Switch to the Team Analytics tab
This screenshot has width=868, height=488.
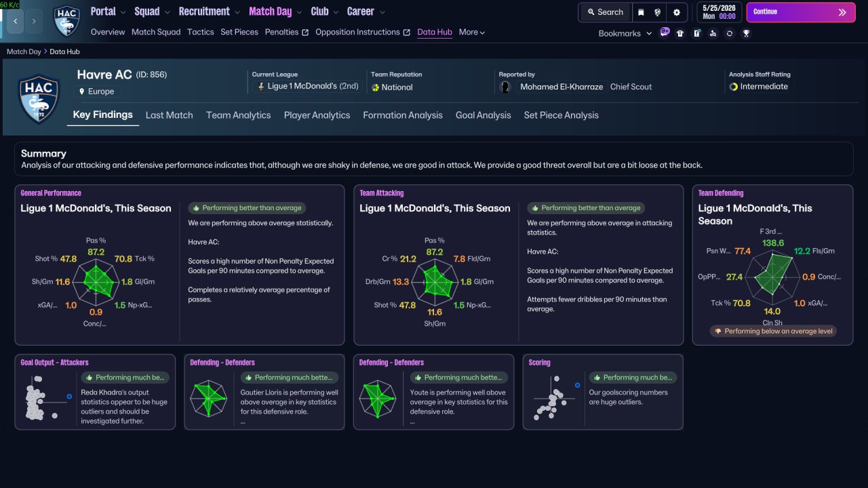click(x=239, y=115)
